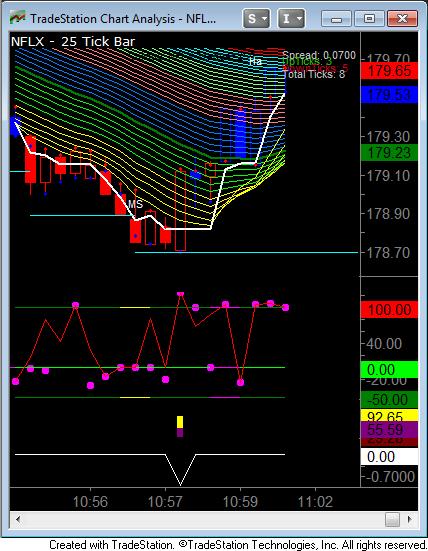Maximize the chart analysis window
The height and width of the screenshot is (551, 428).
pos(369,19)
